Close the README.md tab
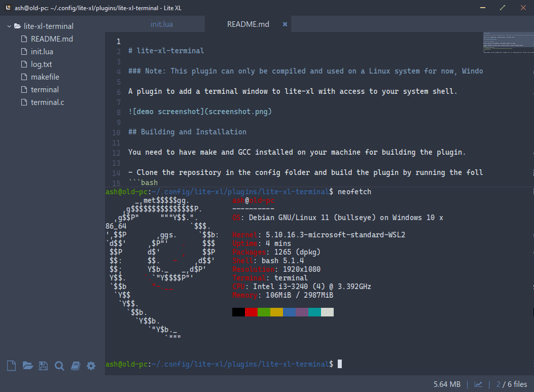The width and height of the screenshot is (534, 392). point(285,24)
